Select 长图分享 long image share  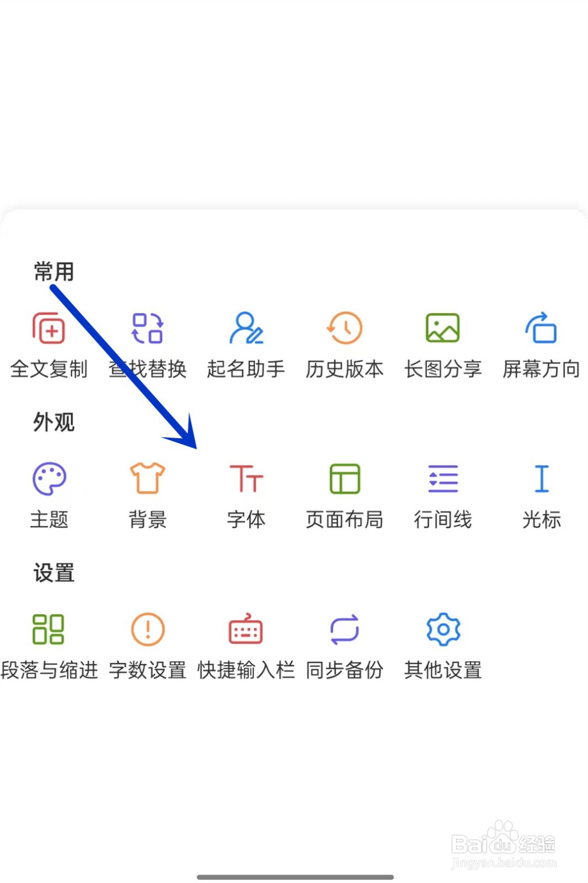click(x=442, y=329)
